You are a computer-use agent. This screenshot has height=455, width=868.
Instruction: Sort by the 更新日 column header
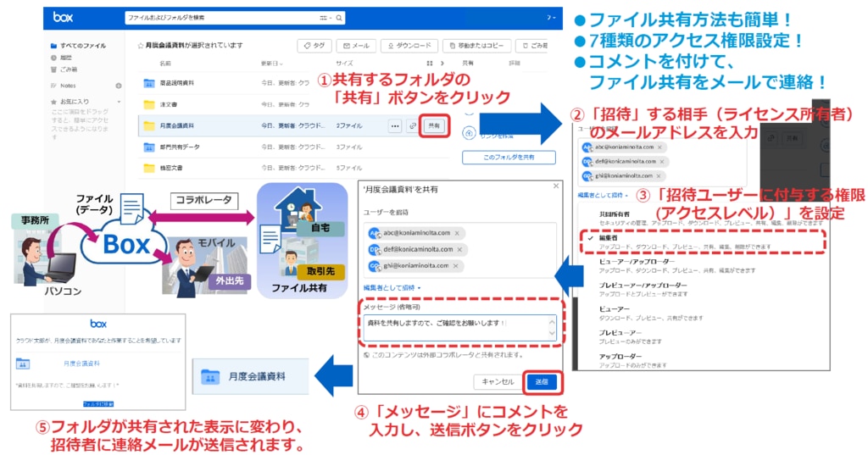coord(271,63)
